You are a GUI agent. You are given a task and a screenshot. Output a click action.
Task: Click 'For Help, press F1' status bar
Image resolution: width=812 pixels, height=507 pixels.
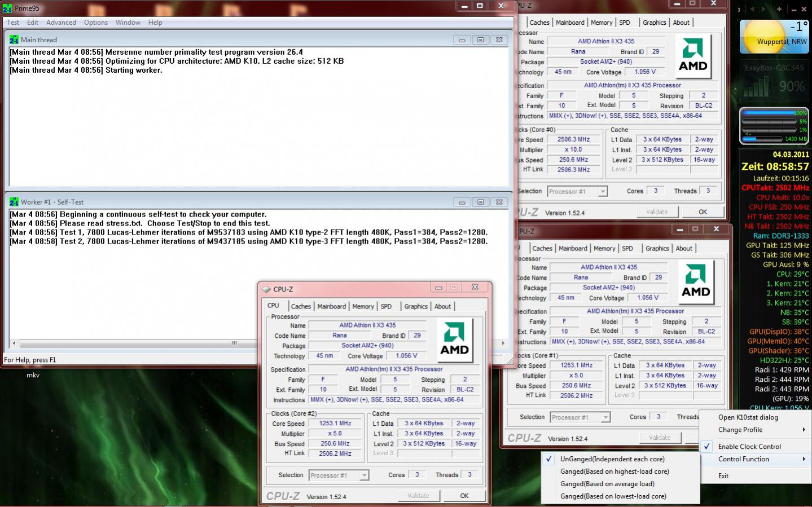point(30,360)
